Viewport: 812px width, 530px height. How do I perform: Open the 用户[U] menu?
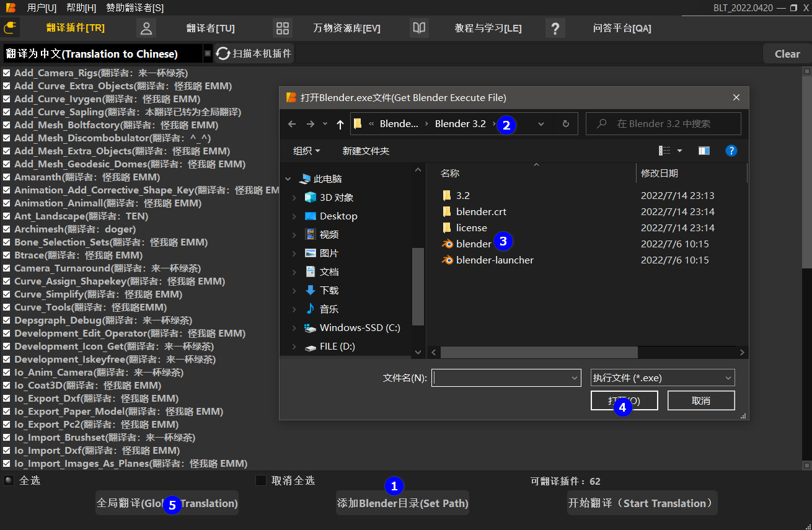tap(42, 7)
